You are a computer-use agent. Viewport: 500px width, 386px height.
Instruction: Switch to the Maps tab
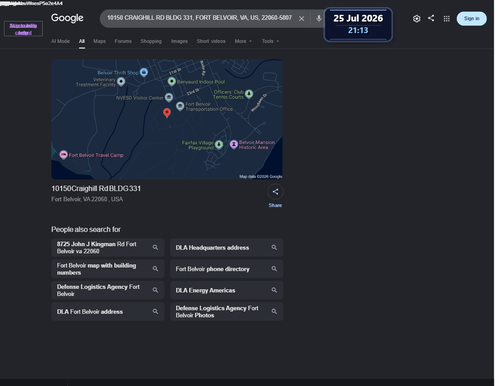[99, 41]
